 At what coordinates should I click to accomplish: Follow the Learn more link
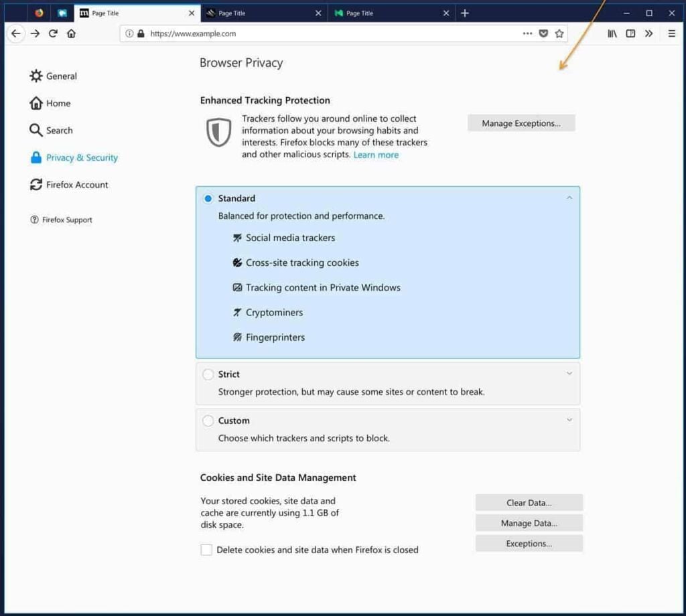(376, 155)
